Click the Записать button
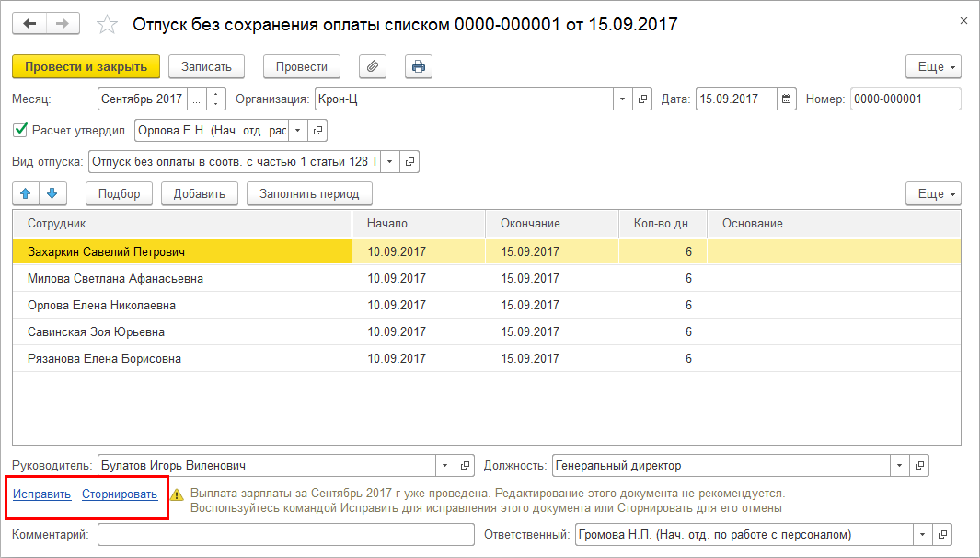980x558 pixels. (206, 67)
